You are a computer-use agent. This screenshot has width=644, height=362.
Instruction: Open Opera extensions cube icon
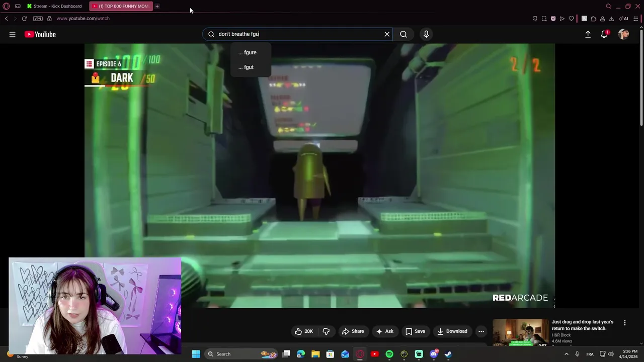pyautogui.click(x=593, y=19)
